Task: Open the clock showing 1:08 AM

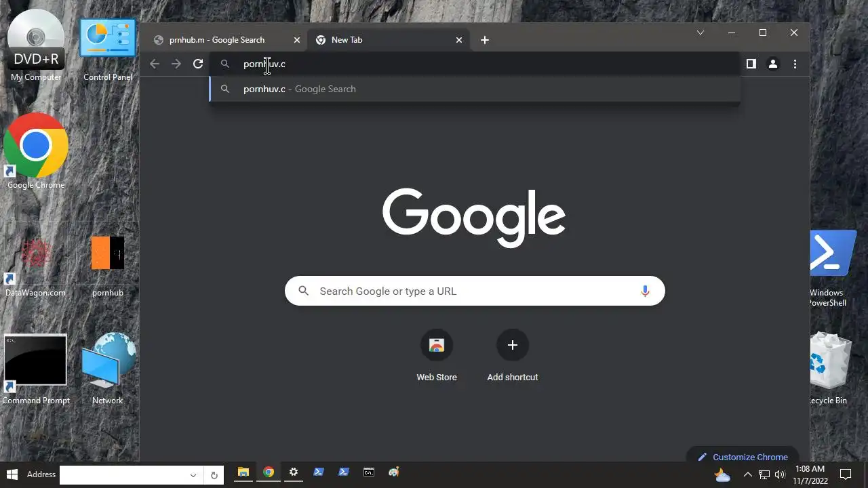Action: click(810, 474)
